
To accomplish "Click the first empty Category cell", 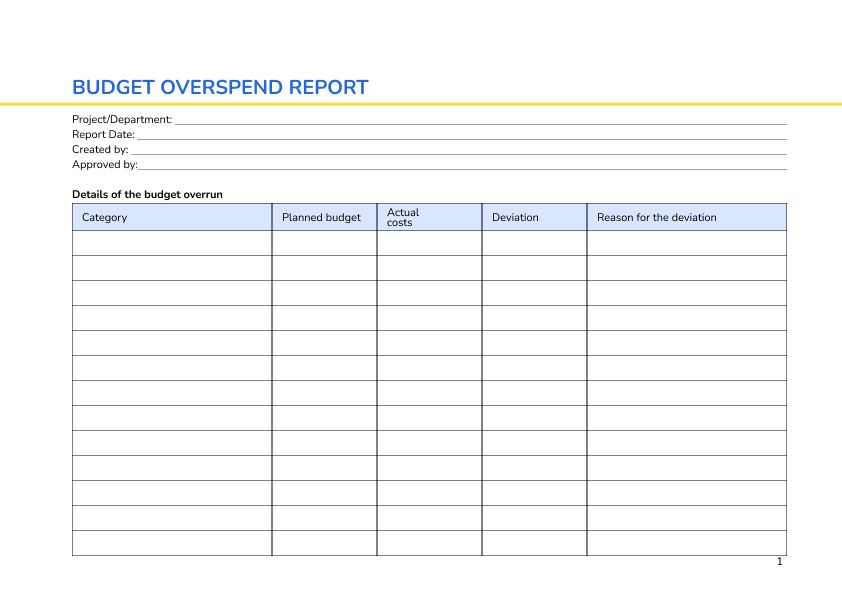I will (x=171, y=241).
